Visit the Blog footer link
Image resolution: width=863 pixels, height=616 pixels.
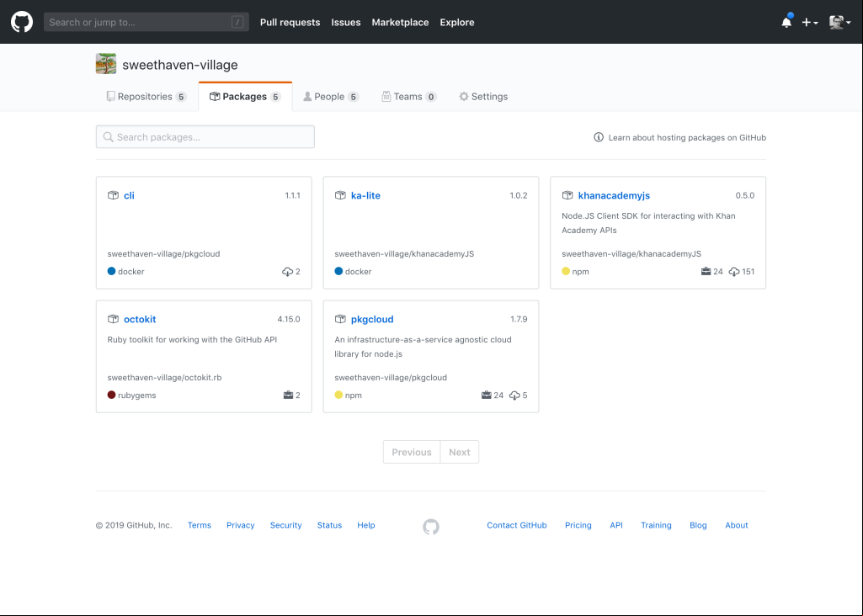[x=698, y=525]
